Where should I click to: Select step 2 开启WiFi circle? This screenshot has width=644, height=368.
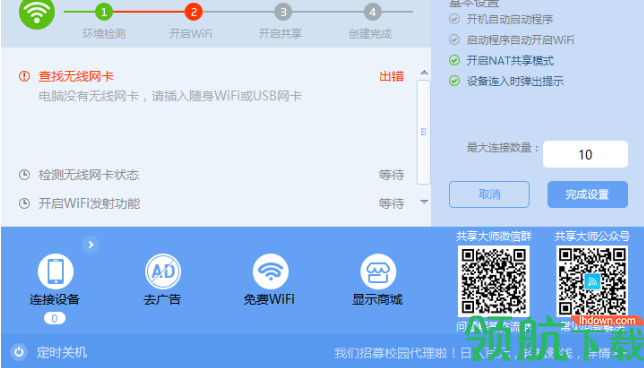point(193,12)
